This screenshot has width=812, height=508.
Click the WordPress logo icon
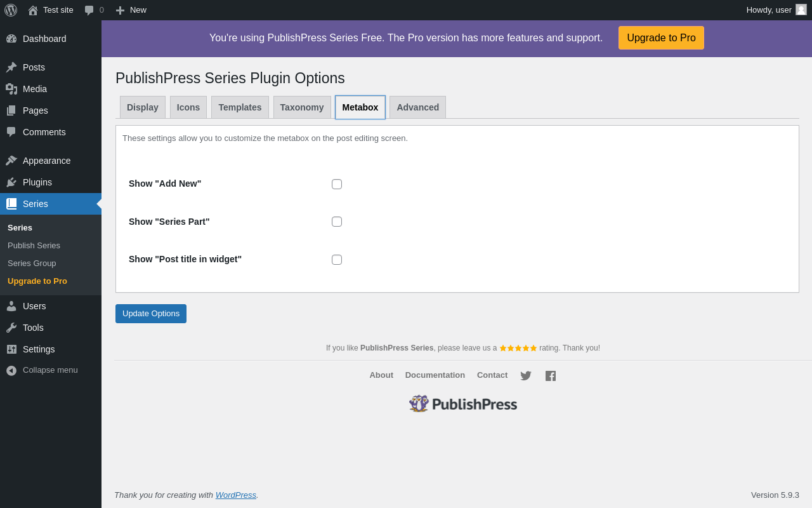point(11,10)
